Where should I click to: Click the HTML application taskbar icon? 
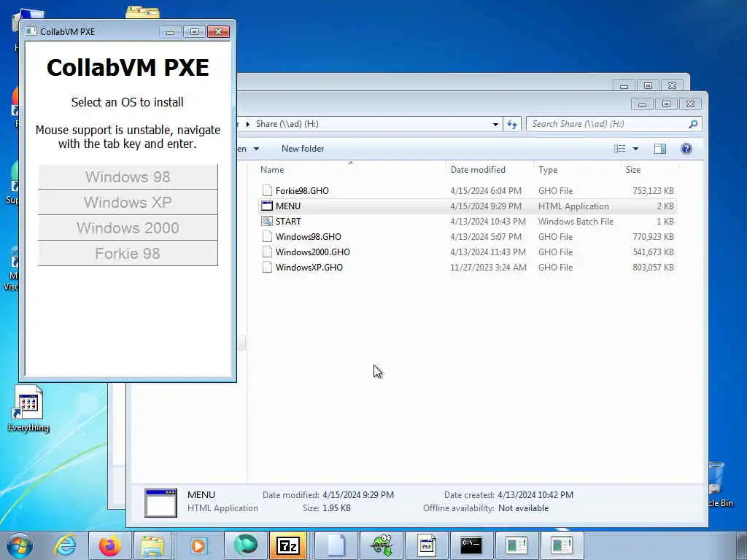427,545
